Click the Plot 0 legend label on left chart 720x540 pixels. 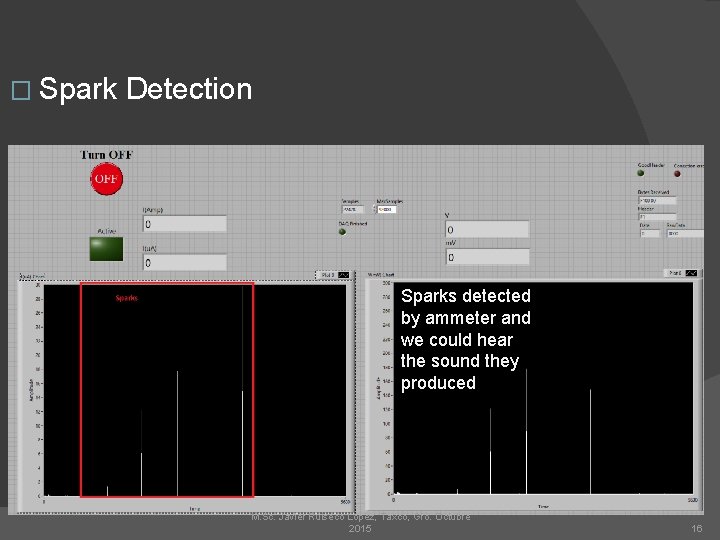[x=327, y=275]
